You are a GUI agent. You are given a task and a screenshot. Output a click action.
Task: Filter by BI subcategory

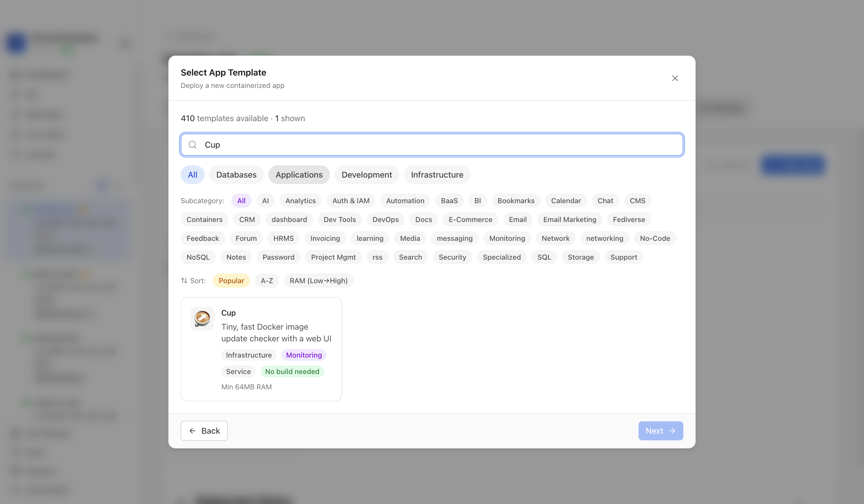pos(478,201)
